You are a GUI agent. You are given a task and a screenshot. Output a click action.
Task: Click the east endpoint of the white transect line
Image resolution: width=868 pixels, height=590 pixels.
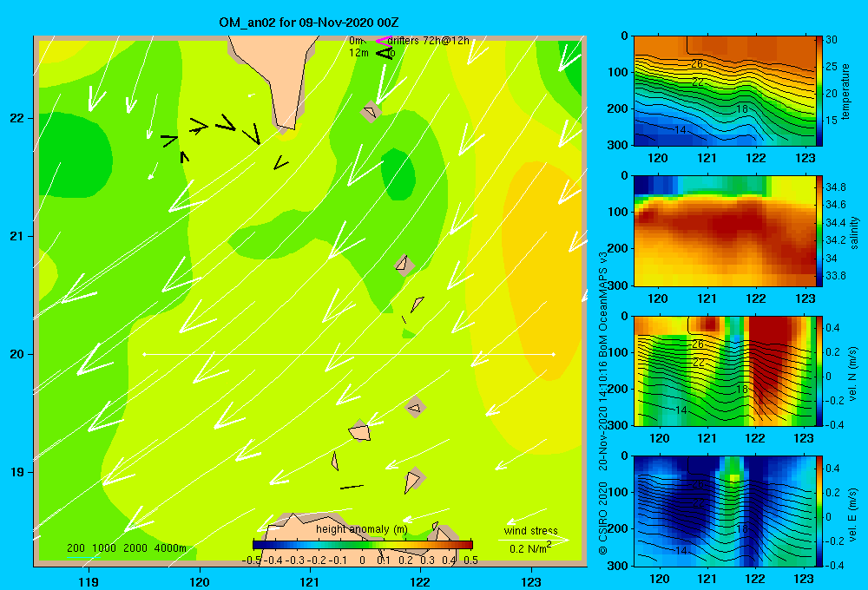[554, 354]
